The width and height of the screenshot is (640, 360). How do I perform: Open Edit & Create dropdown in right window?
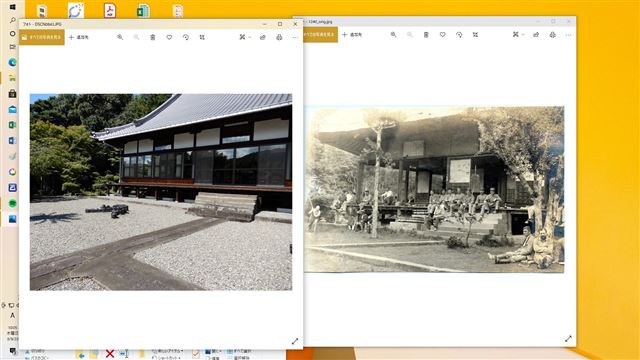518,35
